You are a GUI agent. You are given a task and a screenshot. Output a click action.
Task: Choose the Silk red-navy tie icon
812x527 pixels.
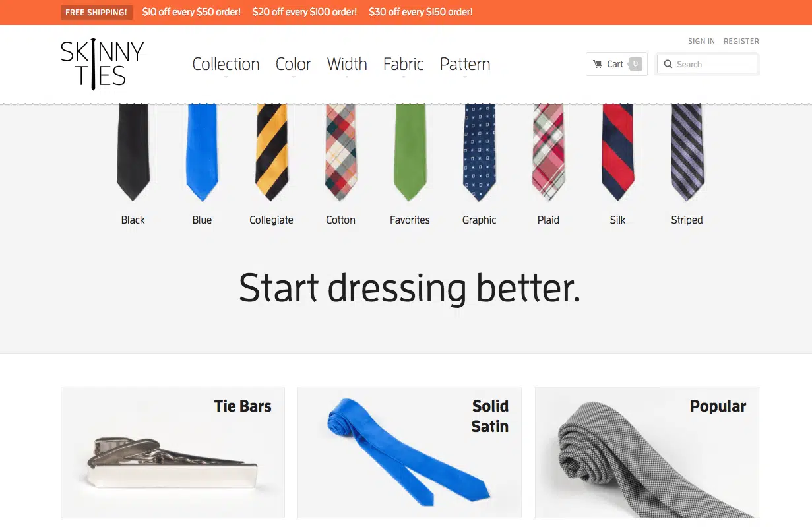point(617,152)
